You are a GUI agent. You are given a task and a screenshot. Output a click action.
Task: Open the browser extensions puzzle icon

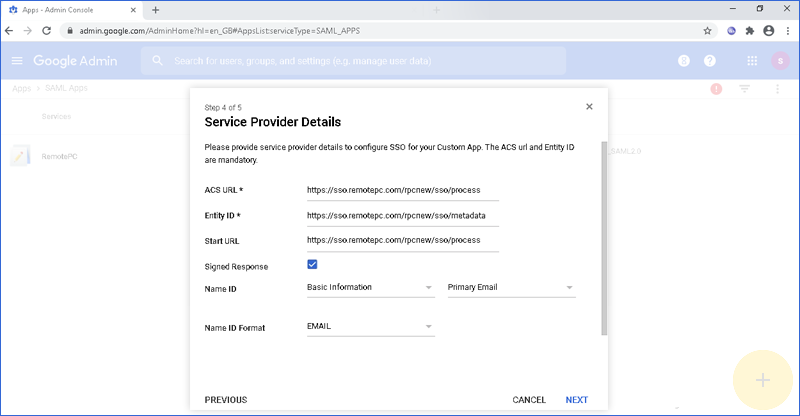click(749, 31)
